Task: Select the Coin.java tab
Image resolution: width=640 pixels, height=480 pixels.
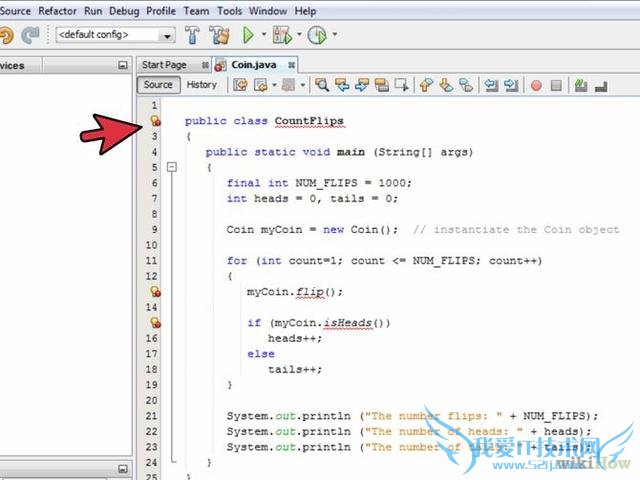Action: 253,65
